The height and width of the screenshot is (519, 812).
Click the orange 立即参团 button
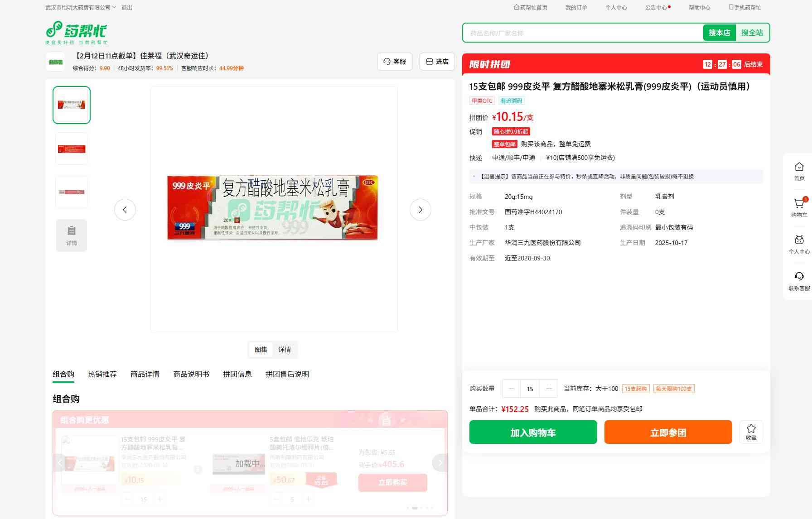pyautogui.click(x=668, y=432)
